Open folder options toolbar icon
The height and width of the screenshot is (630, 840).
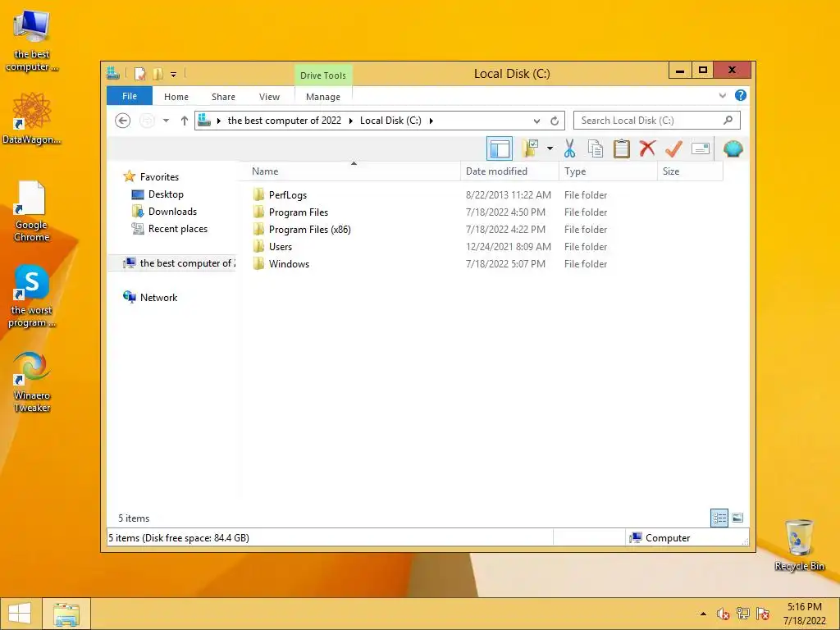point(531,149)
